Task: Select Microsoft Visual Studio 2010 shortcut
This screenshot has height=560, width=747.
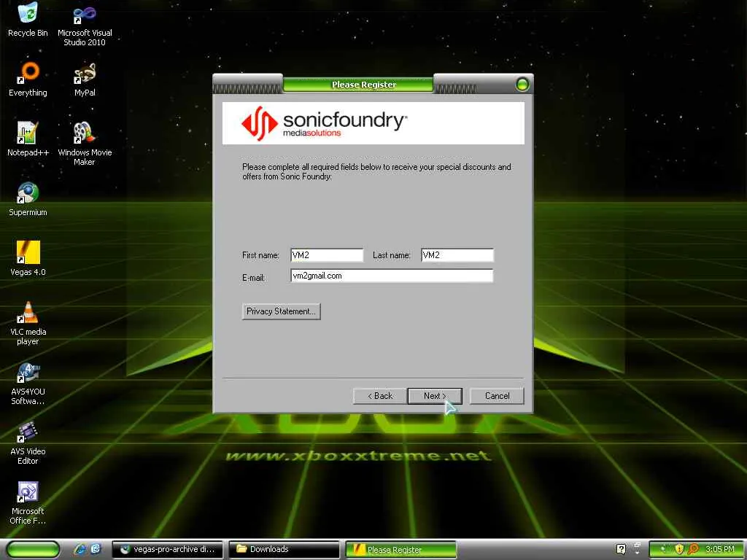Action: pos(85,24)
